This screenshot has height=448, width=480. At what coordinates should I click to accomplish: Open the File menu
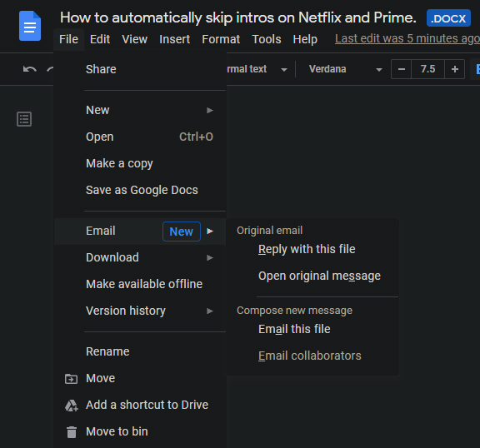(x=68, y=39)
